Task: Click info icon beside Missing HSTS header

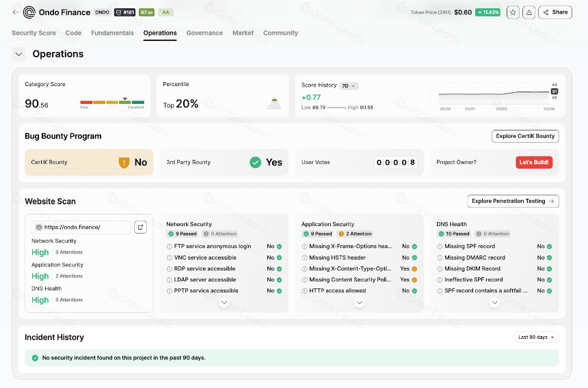Action: (304, 258)
